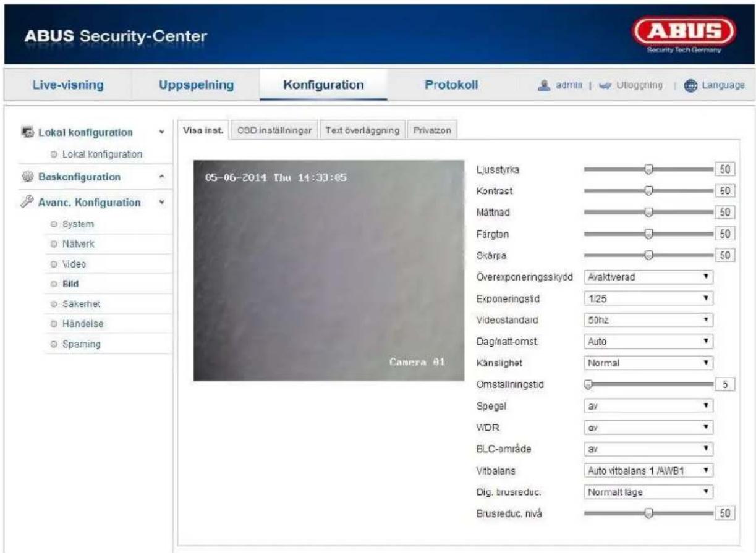Open the Vitbalans dropdown
The image size is (756, 553).
(x=648, y=471)
